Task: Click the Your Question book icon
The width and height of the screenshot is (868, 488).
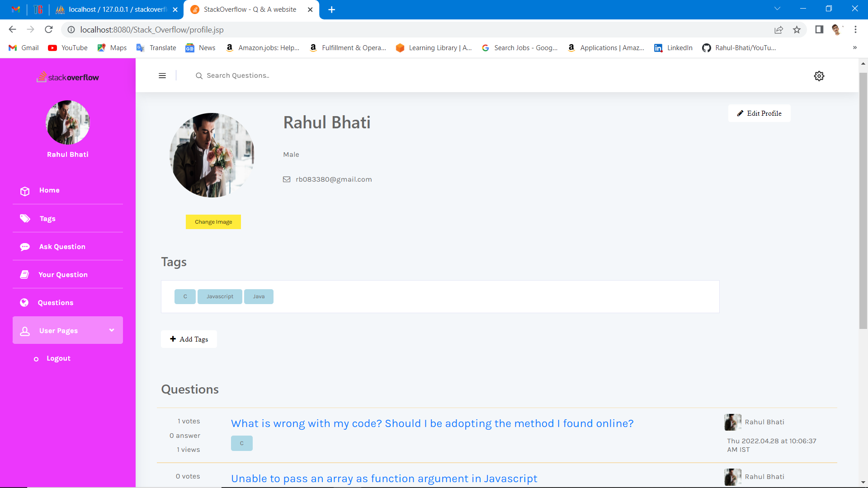Action: tap(25, 275)
